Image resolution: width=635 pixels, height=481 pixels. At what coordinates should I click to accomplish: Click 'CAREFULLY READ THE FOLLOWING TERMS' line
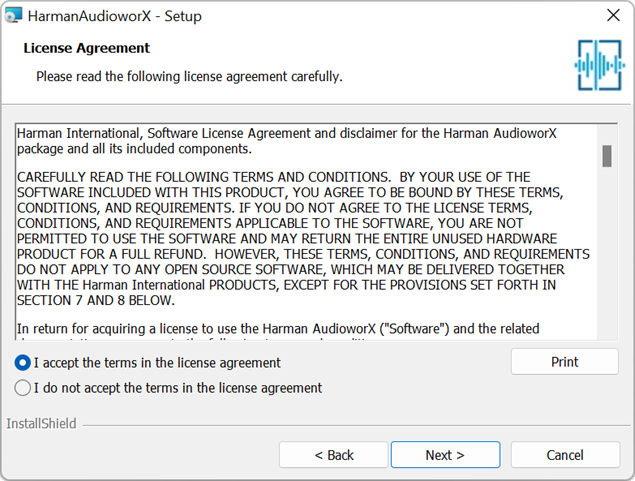point(274,177)
